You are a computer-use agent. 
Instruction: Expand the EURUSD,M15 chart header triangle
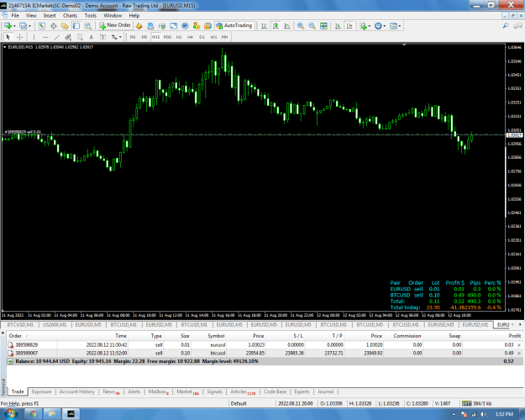coord(5,47)
